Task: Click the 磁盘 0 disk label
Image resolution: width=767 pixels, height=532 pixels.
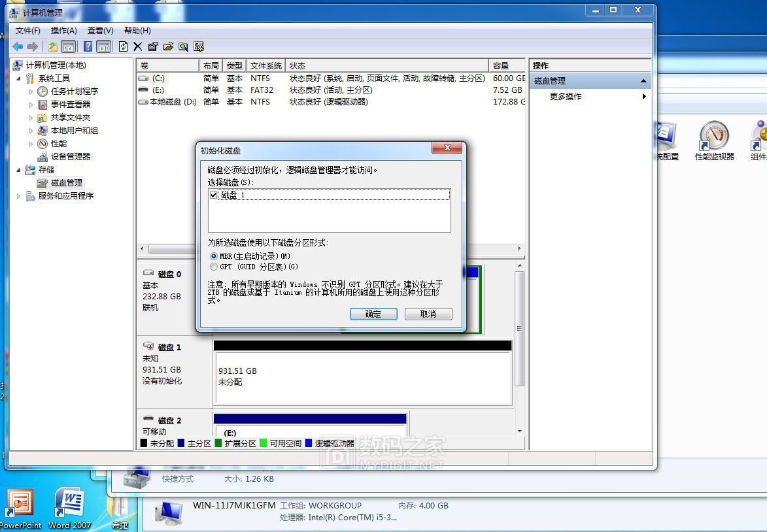Action: point(169,274)
